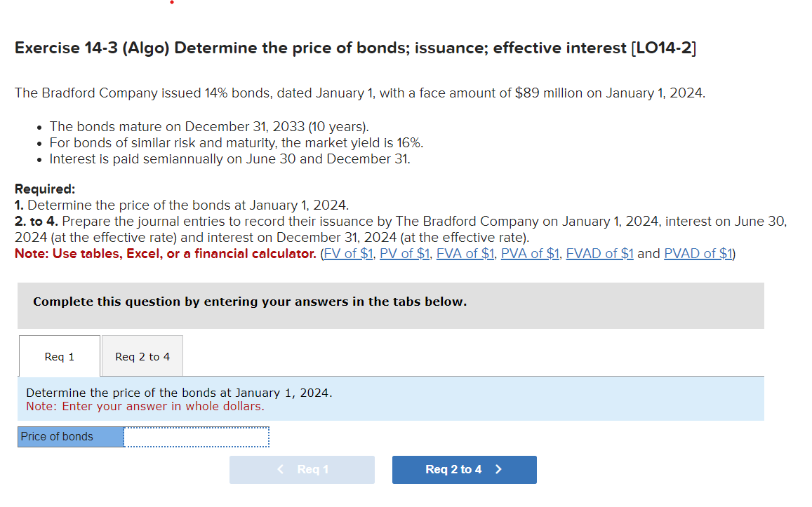Click inside the Price of bonds input field
Image resolution: width=812 pixels, height=507 pixels.
(x=197, y=436)
